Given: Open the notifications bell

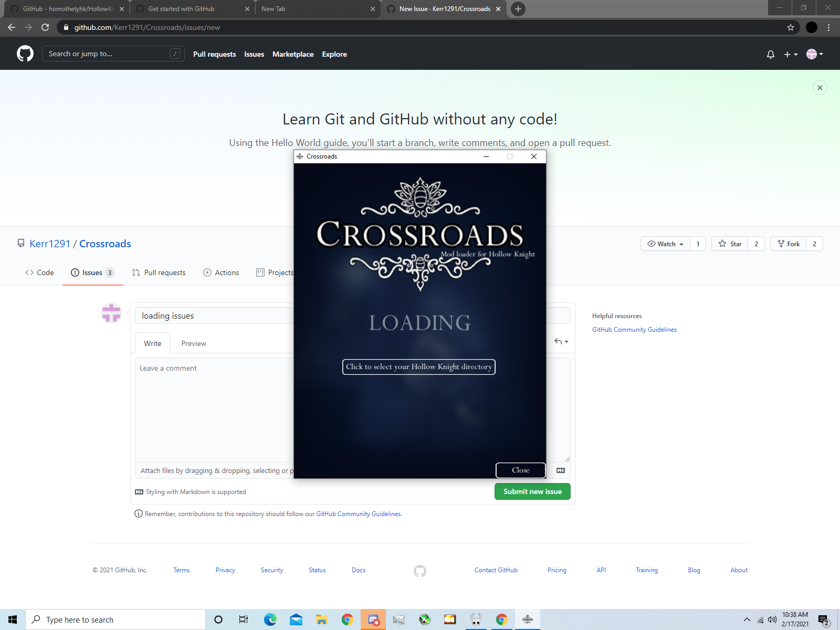Looking at the screenshot, I should tap(771, 54).
